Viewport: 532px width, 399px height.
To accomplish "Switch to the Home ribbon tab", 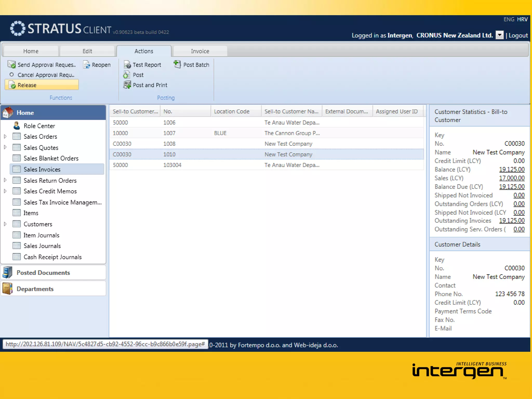I will pos(31,51).
